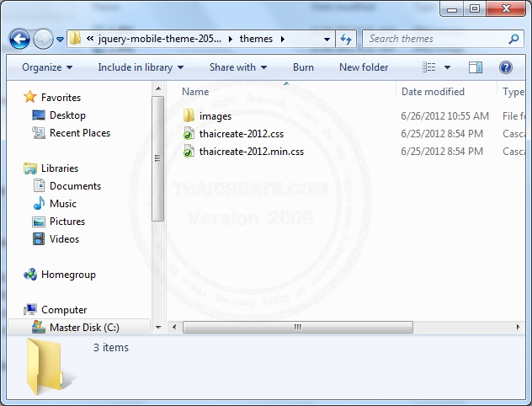Refresh the themes folder view
This screenshot has width=532, height=406.
[346, 39]
